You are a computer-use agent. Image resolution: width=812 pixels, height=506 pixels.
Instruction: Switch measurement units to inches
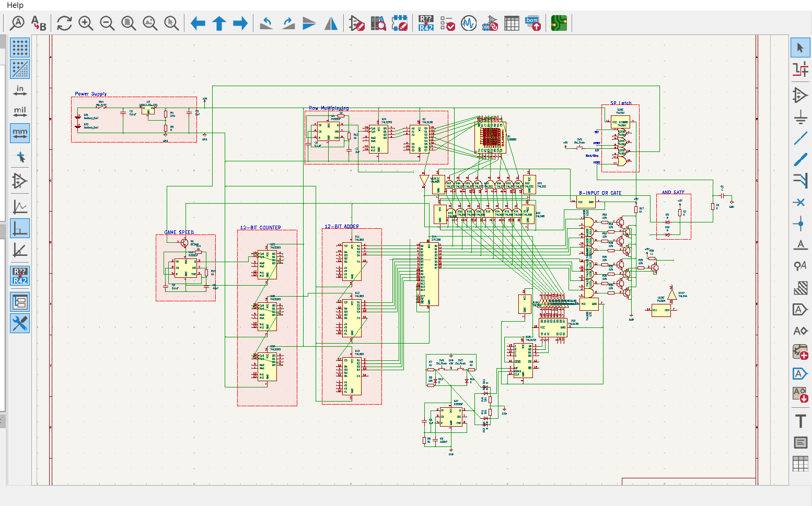tap(20, 90)
